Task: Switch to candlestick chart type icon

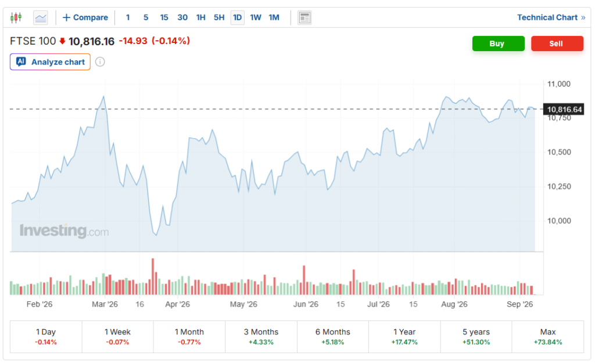Action: point(16,17)
